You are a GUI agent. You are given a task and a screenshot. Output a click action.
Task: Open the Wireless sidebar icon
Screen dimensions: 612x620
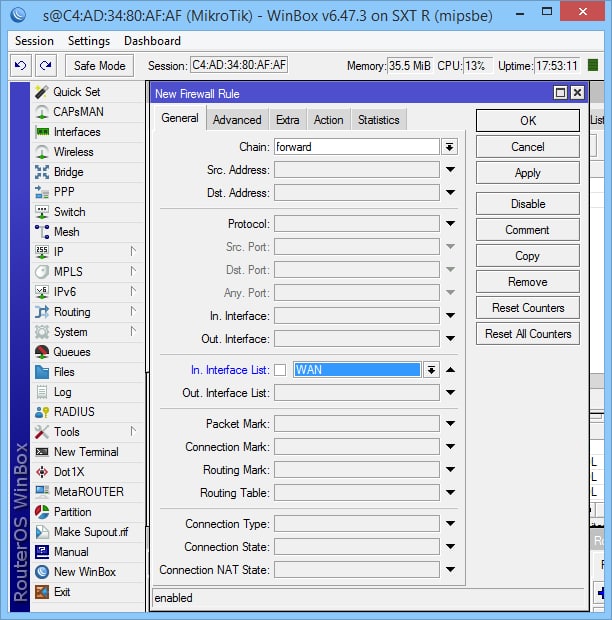coord(42,152)
